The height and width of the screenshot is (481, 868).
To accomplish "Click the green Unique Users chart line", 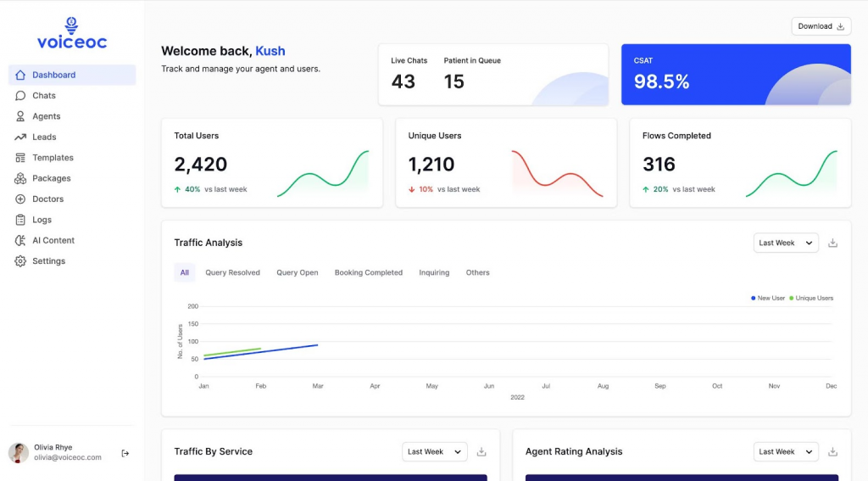I will (x=232, y=352).
